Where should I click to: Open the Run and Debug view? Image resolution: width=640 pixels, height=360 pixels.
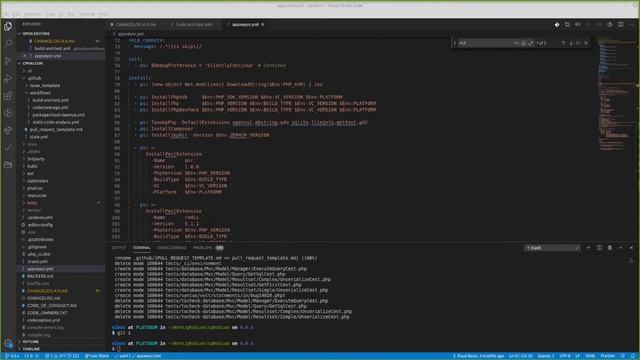[x=8, y=78]
